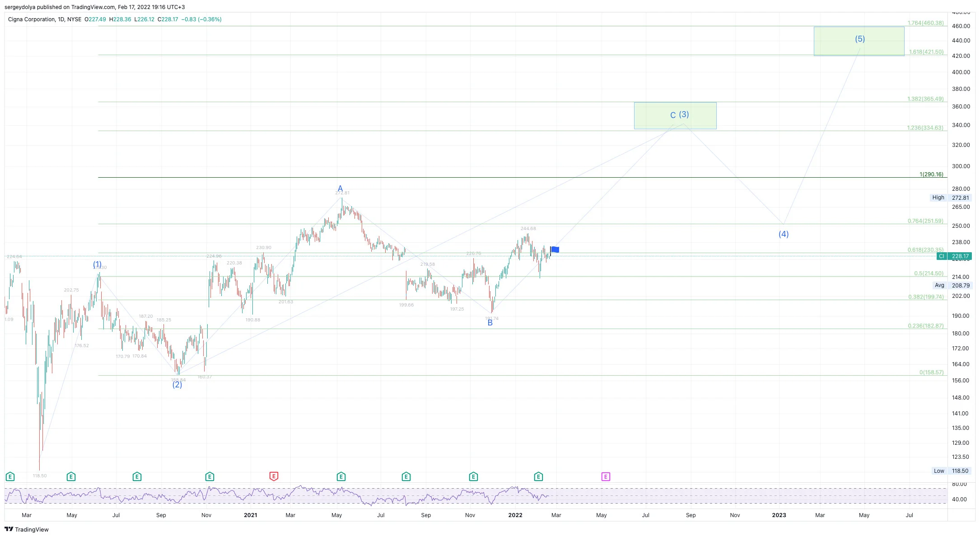Select the wave B label
The image size is (980, 537).
490,323
